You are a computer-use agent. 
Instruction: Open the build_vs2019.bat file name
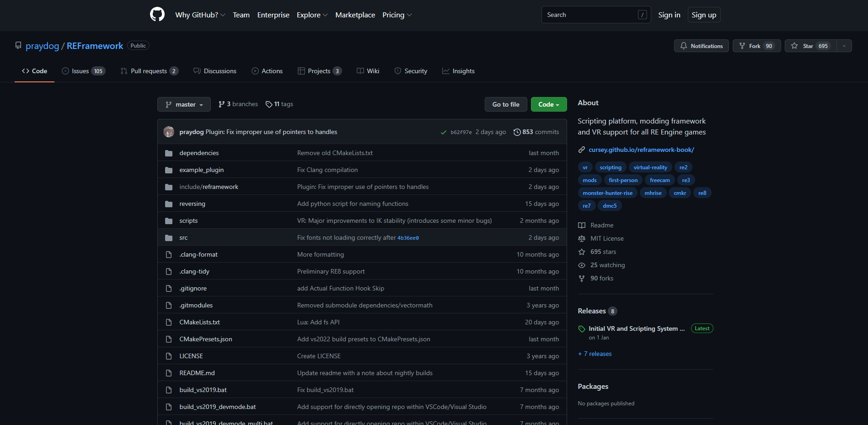(x=203, y=390)
